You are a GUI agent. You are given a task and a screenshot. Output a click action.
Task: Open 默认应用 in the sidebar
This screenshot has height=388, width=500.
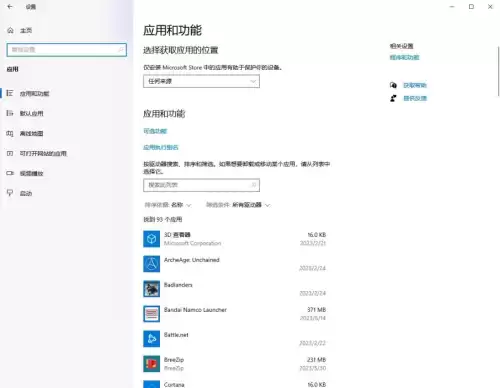pos(31,113)
